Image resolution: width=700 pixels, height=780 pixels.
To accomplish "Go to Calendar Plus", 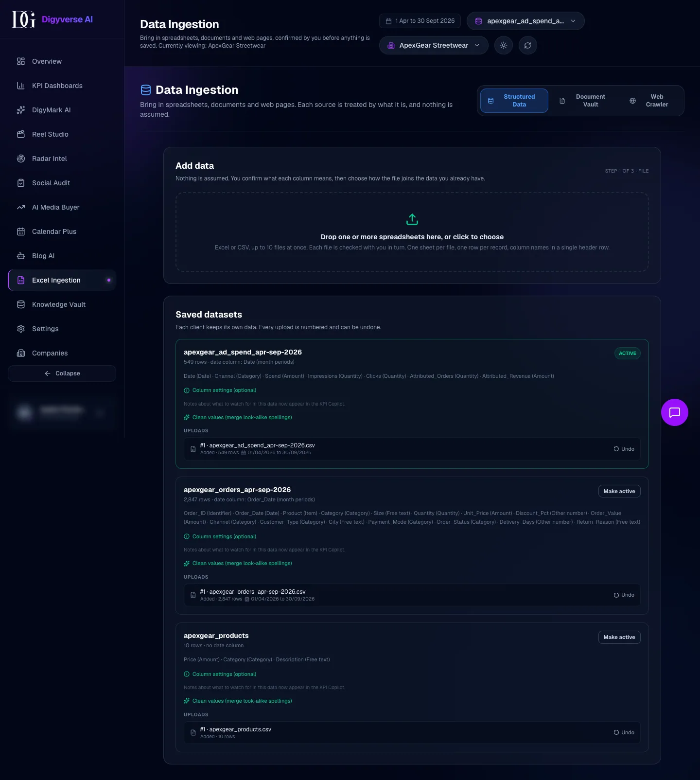I will pos(62,231).
